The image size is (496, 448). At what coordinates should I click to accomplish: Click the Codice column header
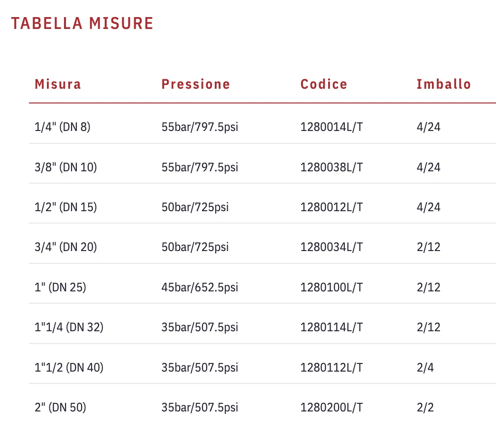tap(324, 84)
